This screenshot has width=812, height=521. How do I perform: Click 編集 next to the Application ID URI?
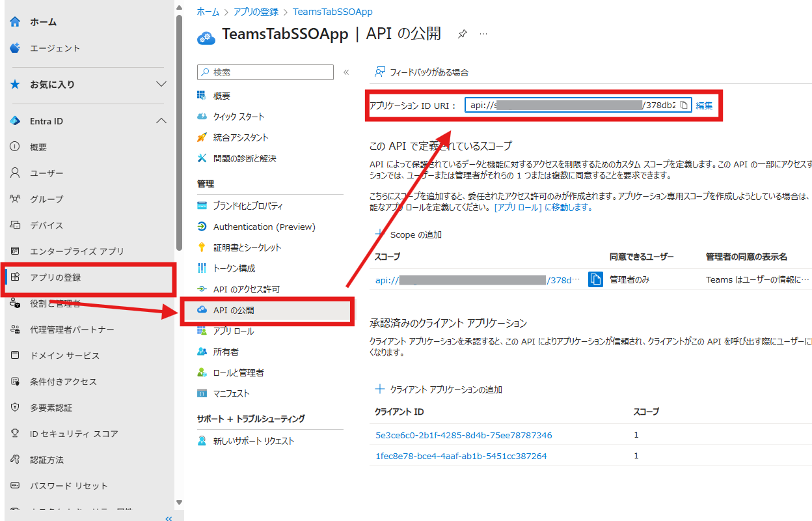tap(705, 106)
